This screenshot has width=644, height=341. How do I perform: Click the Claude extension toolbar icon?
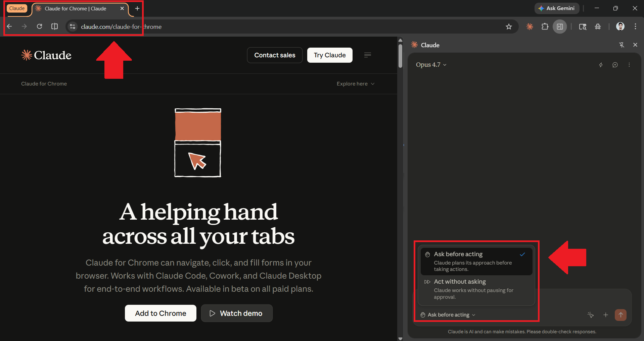530,26
